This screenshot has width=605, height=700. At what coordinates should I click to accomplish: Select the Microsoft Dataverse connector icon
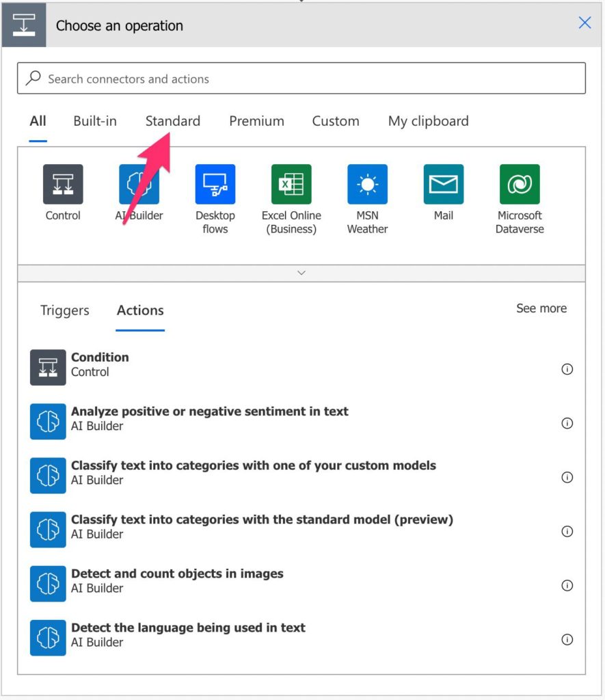pos(520,183)
